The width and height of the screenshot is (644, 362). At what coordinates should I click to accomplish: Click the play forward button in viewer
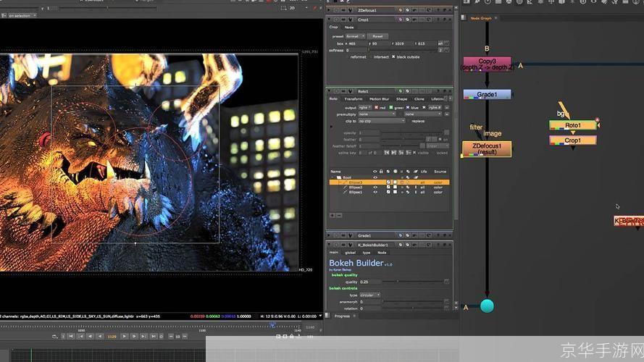coord(125,336)
